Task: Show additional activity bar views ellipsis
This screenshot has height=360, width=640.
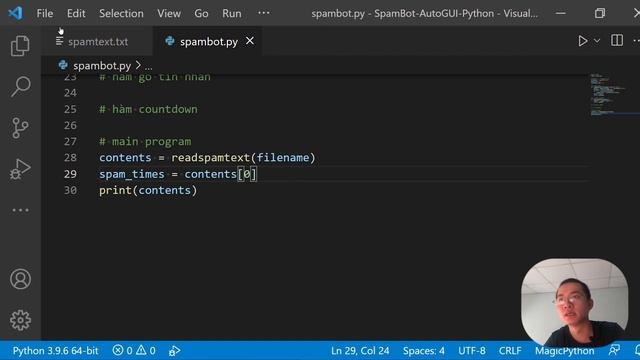Action: 20,210
